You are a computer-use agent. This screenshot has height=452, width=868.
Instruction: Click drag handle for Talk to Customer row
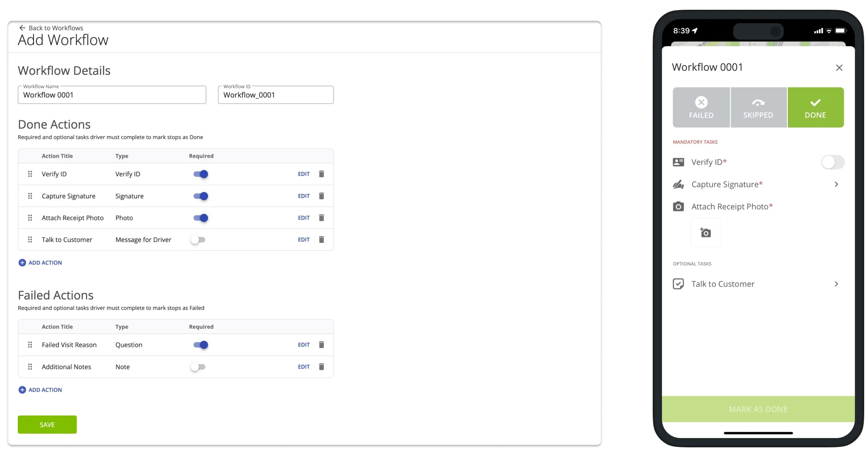point(30,240)
